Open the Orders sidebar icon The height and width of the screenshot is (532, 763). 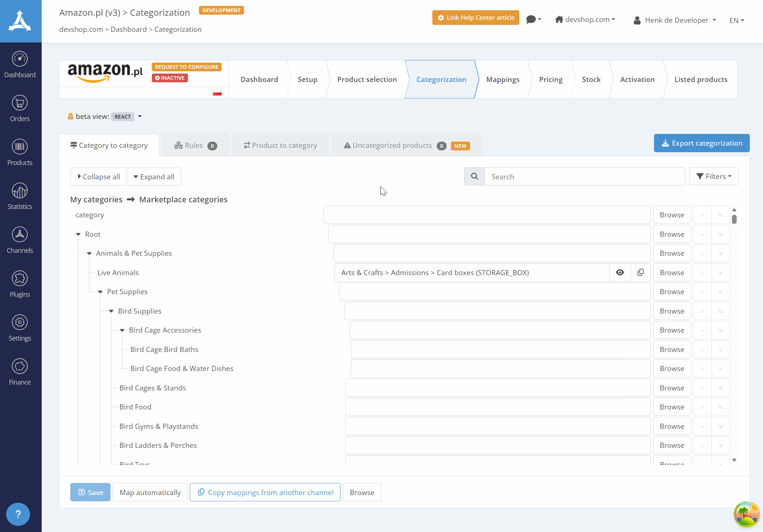(x=20, y=103)
